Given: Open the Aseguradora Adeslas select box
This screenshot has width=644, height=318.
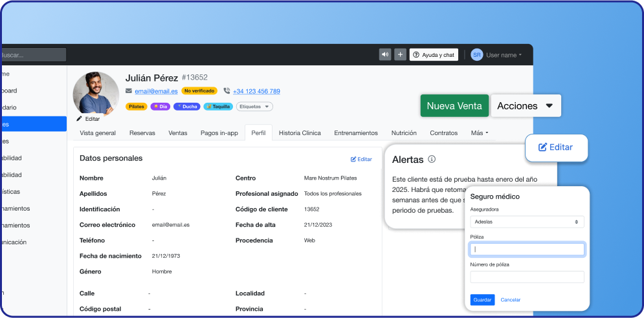Looking at the screenshot, I should 527,222.
